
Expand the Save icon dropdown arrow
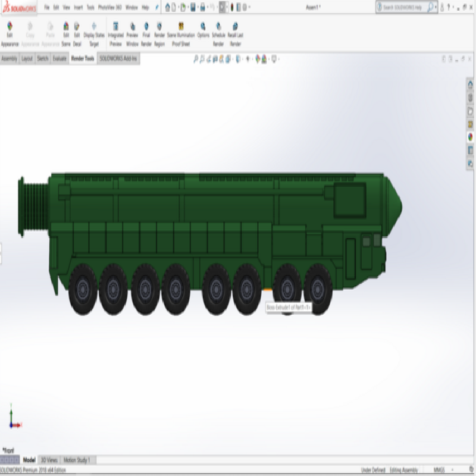pos(198,7)
